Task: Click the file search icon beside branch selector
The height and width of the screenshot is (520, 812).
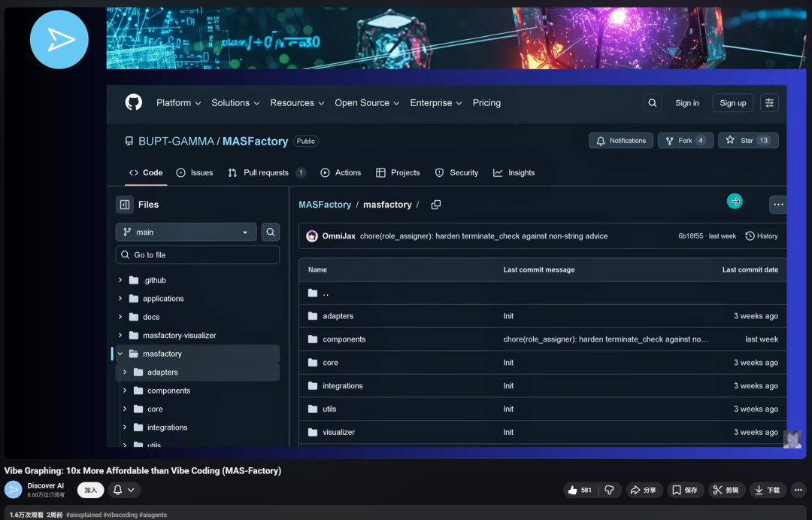Action: point(271,232)
